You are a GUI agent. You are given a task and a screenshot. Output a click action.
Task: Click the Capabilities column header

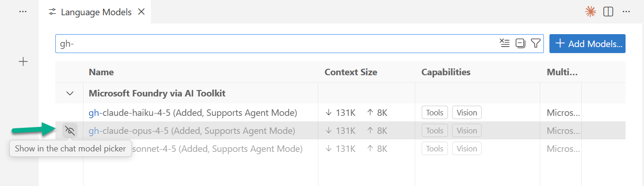(x=446, y=72)
